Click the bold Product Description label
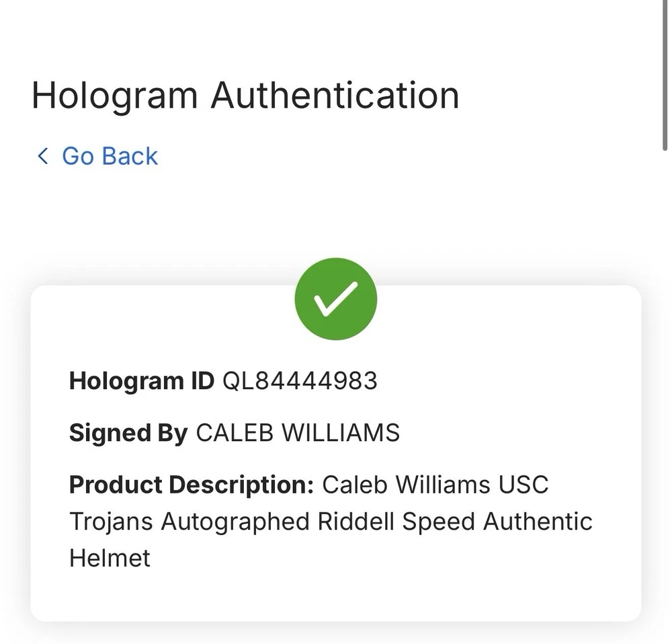672x644 pixels. 192,484
